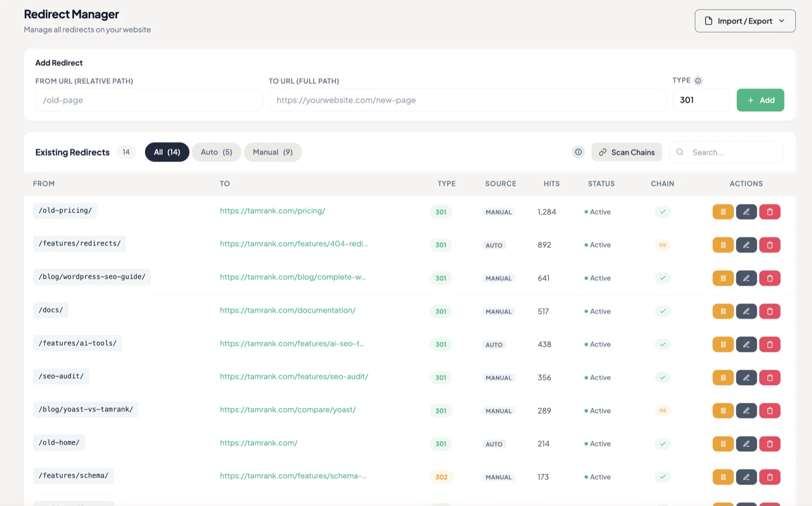This screenshot has width=812, height=506.
Task: Click the MANUAL source badge for /old-pricing/
Action: tap(498, 212)
